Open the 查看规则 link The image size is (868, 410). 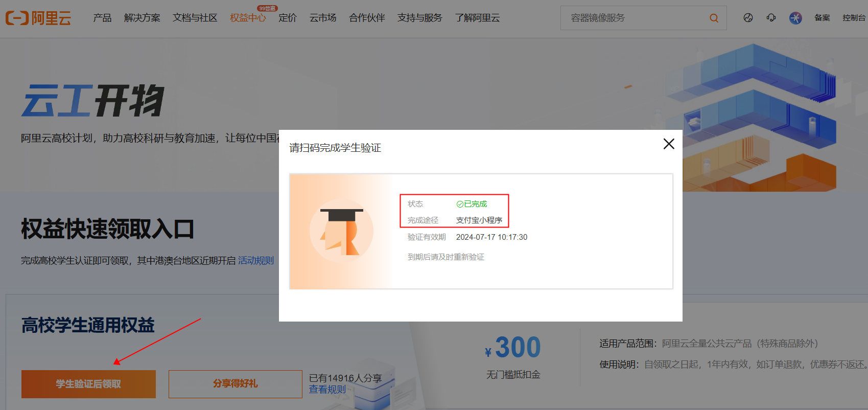[327, 390]
